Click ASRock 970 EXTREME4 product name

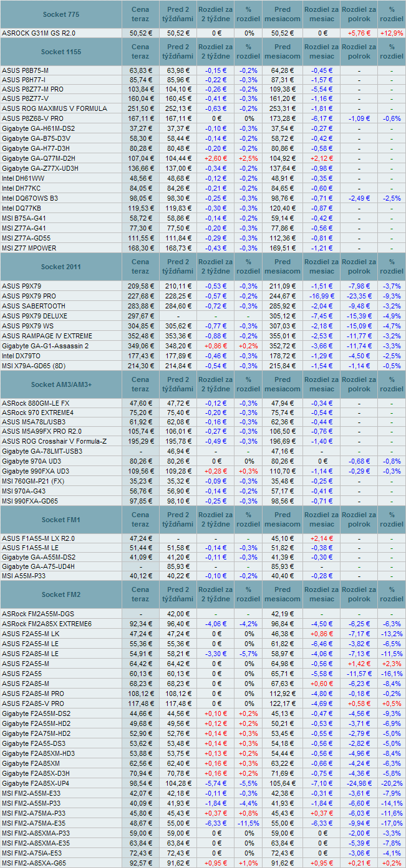[x=37, y=413]
